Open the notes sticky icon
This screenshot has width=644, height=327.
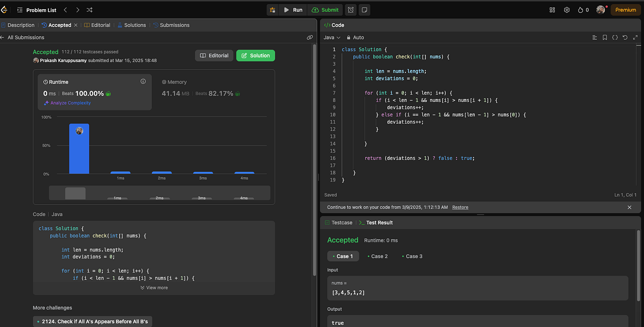tap(364, 10)
